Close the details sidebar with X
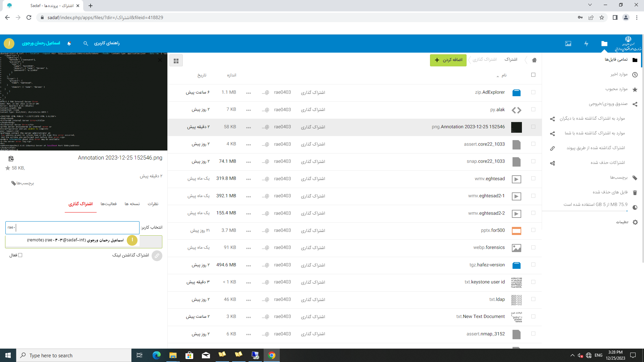The width and height of the screenshot is (644, 362). [160, 60]
